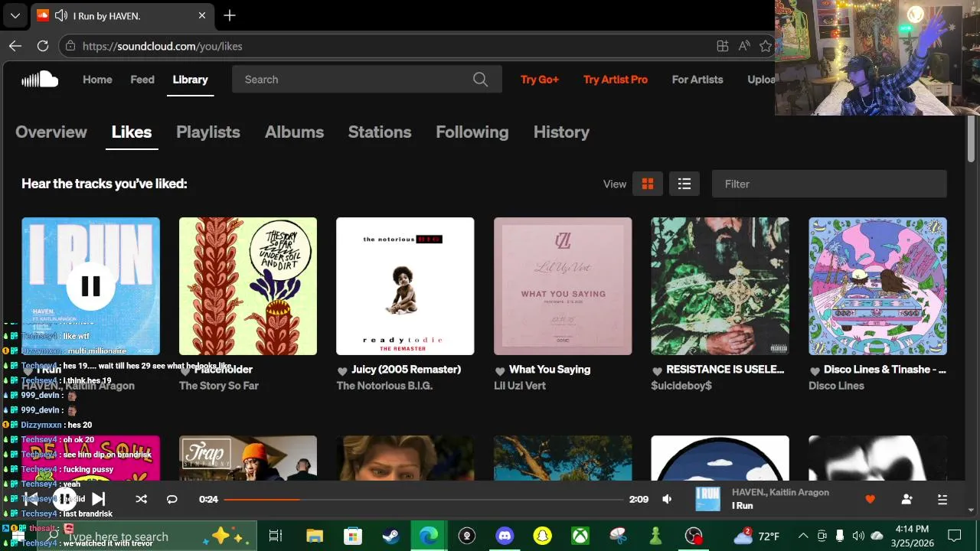Toggle repeat in the player bar
The width and height of the screenshot is (980, 551).
coord(172,499)
